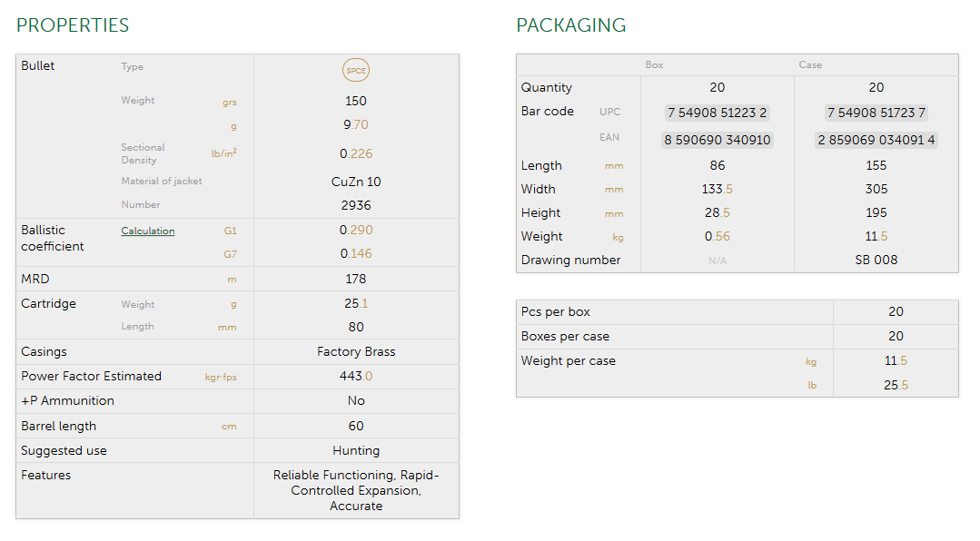Select the box UPC bar code value
Viewport: 980px width, 541px height.
717,113
